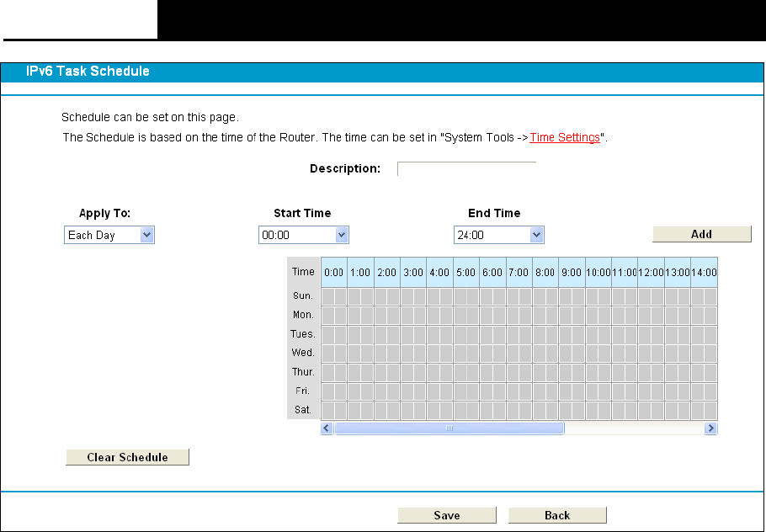
Task: Toggle the first Sat. 12:00 schedule cell
Action: tap(644, 410)
